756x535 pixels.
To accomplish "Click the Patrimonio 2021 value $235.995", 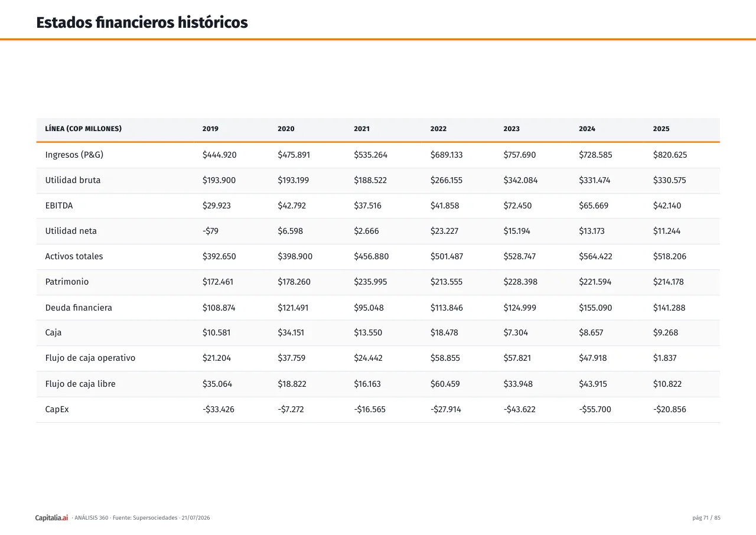I will [x=370, y=282].
